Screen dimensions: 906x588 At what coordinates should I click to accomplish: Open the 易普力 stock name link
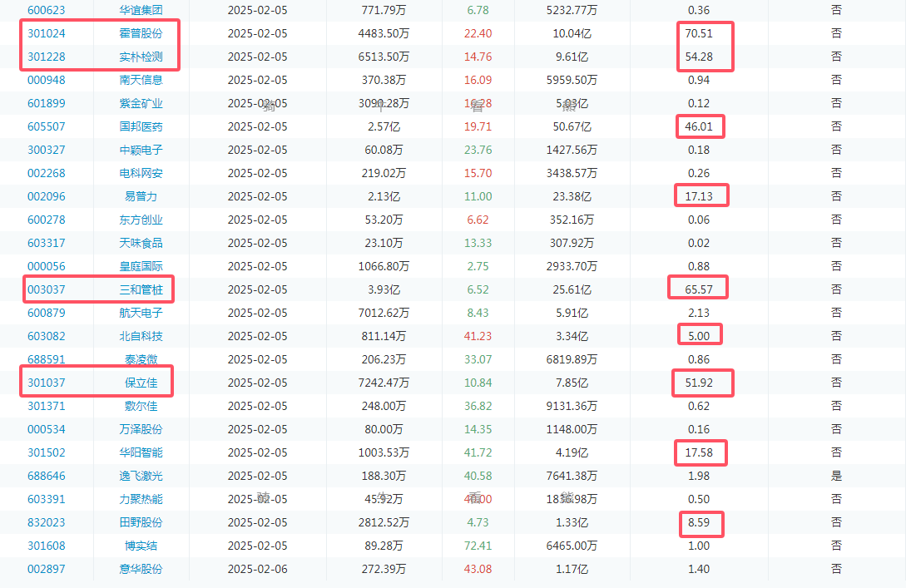point(141,196)
